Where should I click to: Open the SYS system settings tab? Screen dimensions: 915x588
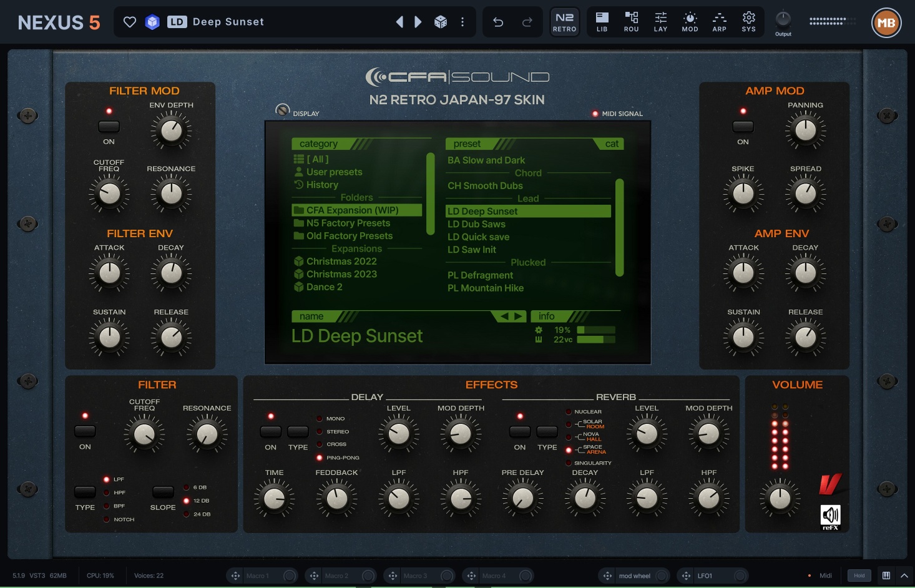(748, 22)
